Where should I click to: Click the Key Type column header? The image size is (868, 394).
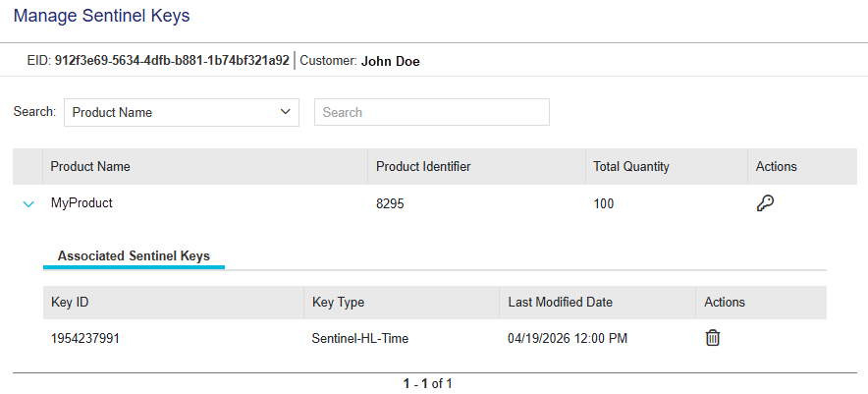click(x=338, y=303)
